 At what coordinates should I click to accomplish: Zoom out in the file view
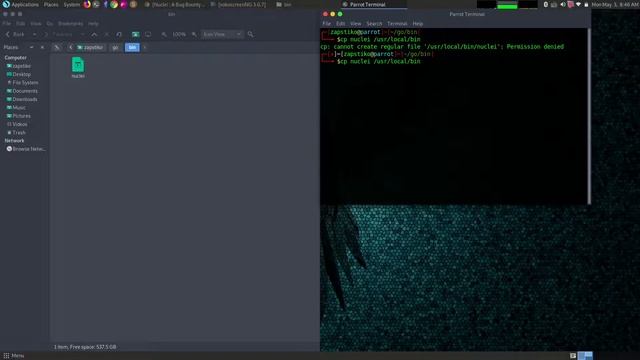click(x=164, y=35)
